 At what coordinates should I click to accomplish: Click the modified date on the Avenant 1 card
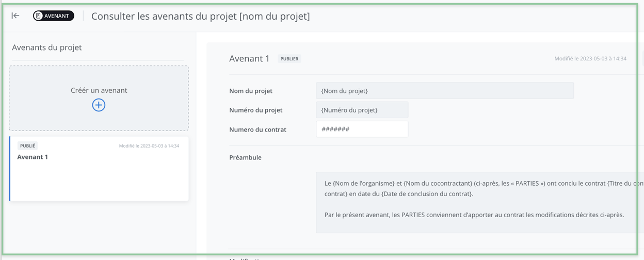point(149,146)
